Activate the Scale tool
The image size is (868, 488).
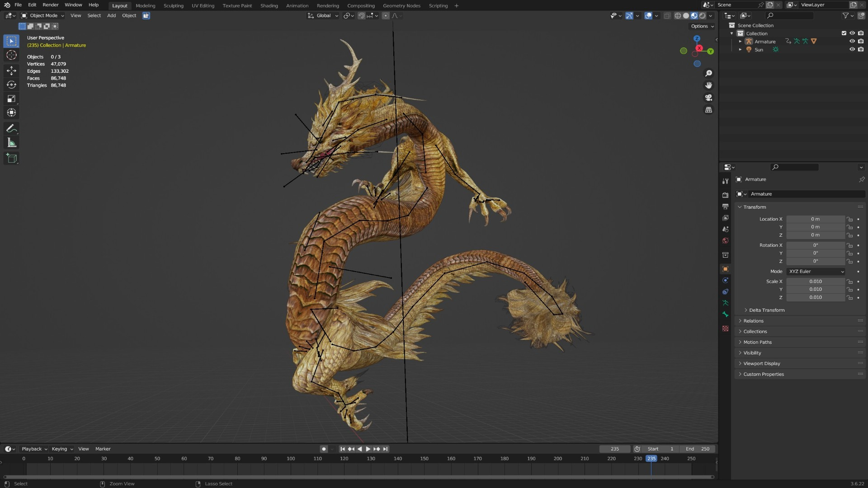[11, 99]
